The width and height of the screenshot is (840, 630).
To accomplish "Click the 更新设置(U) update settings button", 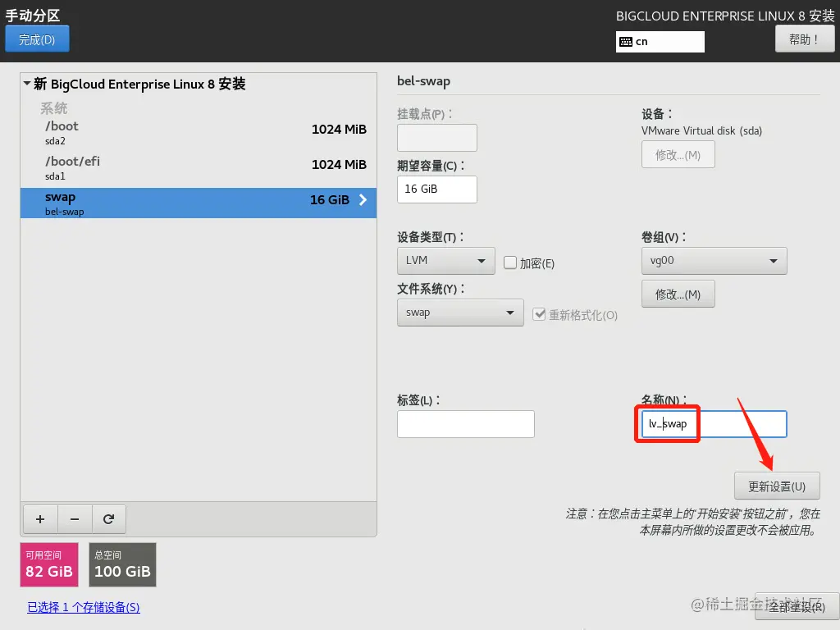I will 777,486.
